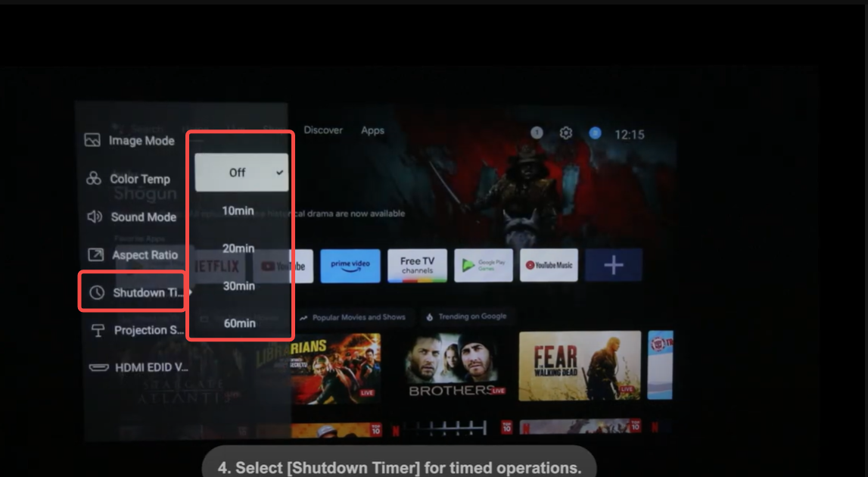This screenshot has width=868, height=477.
Task: Open the Fear the Walking Dead thumbnail
Action: point(580,366)
